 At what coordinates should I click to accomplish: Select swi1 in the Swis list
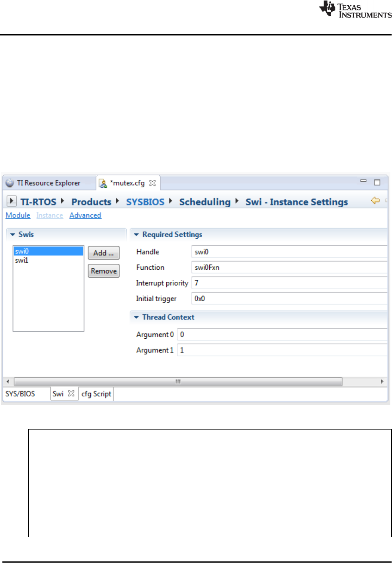49,260
